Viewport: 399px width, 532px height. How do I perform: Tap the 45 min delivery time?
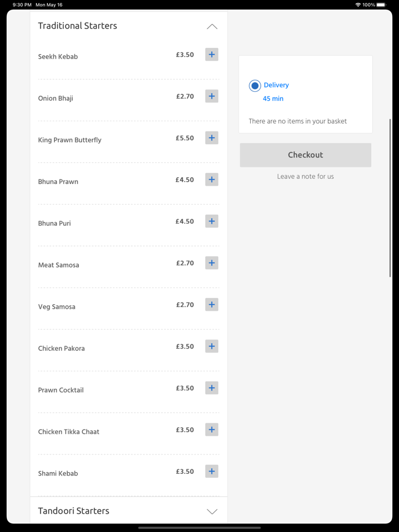(x=273, y=99)
